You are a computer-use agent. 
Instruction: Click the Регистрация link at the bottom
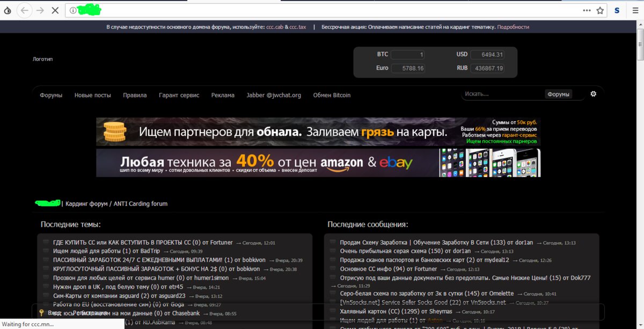click(x=90, y=312)
